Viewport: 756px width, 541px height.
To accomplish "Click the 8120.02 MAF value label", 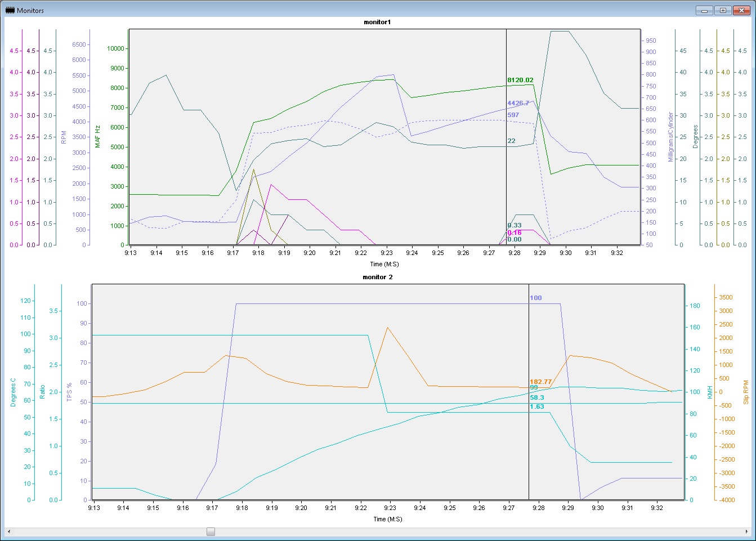I will click(x=520, y=81).
